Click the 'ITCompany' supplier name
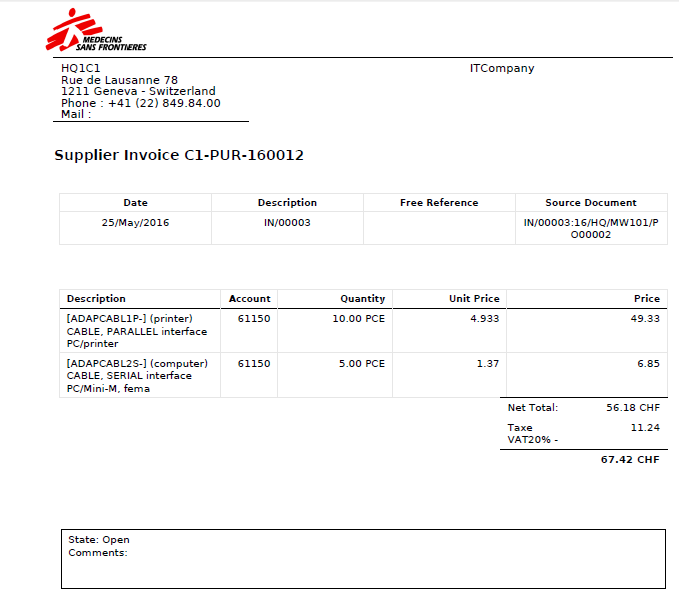This screenshot has width=679, height=596. [x=502, y=68]
